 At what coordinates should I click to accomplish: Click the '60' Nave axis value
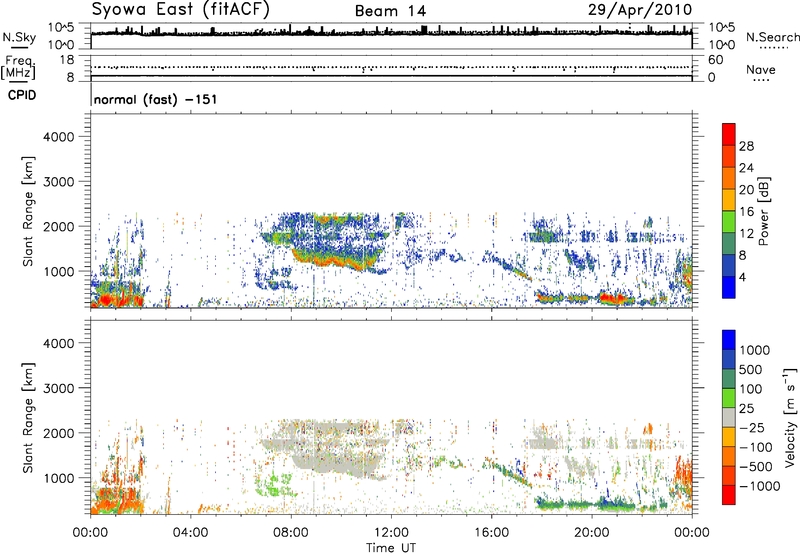coord(715,60)
